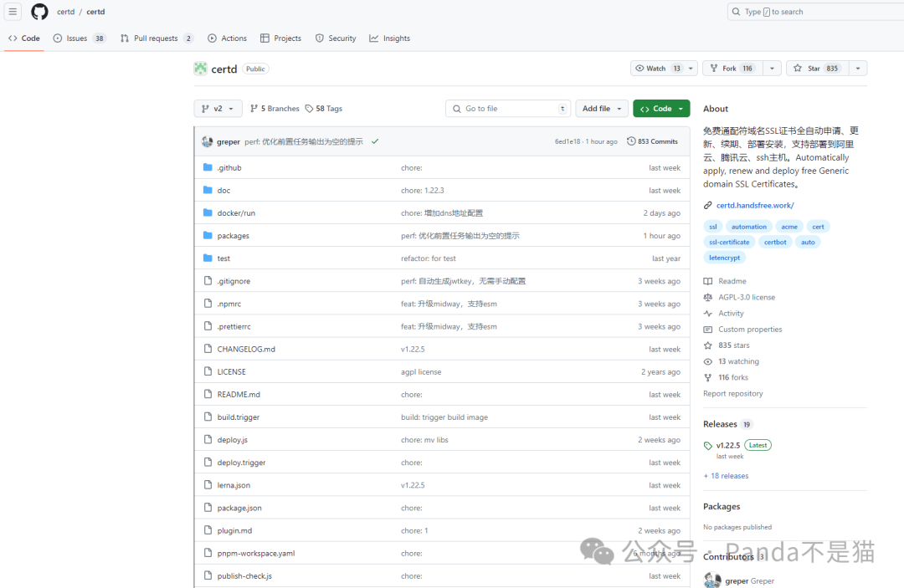
Task: Click the greper contributor avatar
Action: coord(712,580)
